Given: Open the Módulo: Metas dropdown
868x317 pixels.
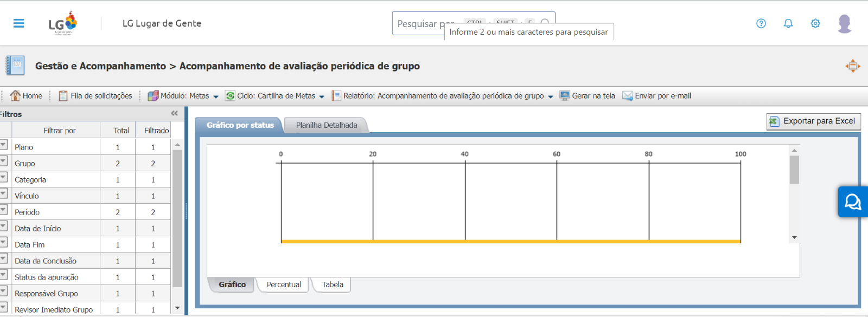Looking at the screenshot, I should (183, 96).
